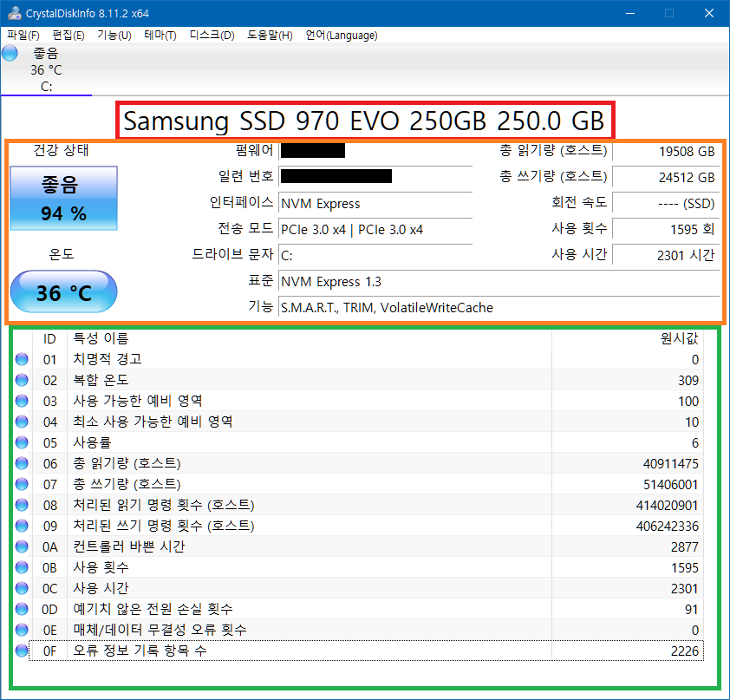Screen dimensions: 730x700
Task: Click the ID column header
Action: [49, 338]
